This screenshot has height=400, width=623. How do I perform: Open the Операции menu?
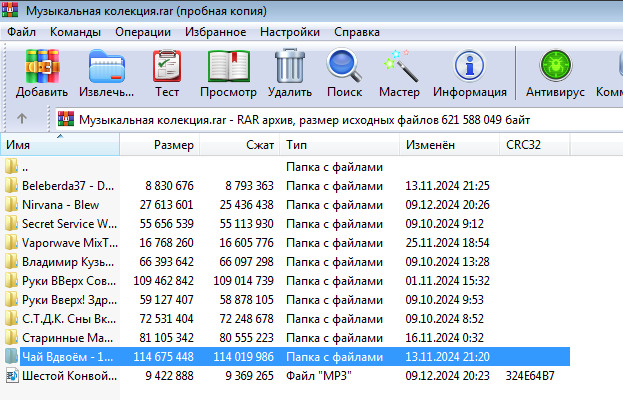point(143,32)
